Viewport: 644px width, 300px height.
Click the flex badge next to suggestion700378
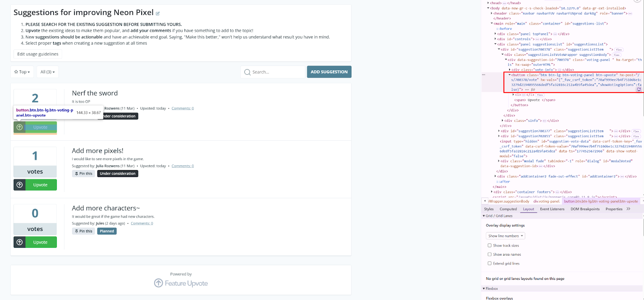pyautogui.click(x=619, y=50)
